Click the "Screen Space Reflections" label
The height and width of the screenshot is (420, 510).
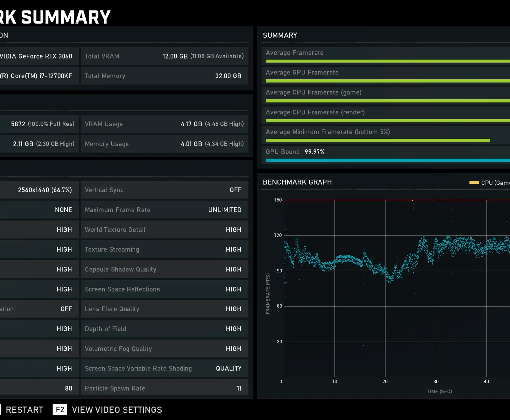122,289
